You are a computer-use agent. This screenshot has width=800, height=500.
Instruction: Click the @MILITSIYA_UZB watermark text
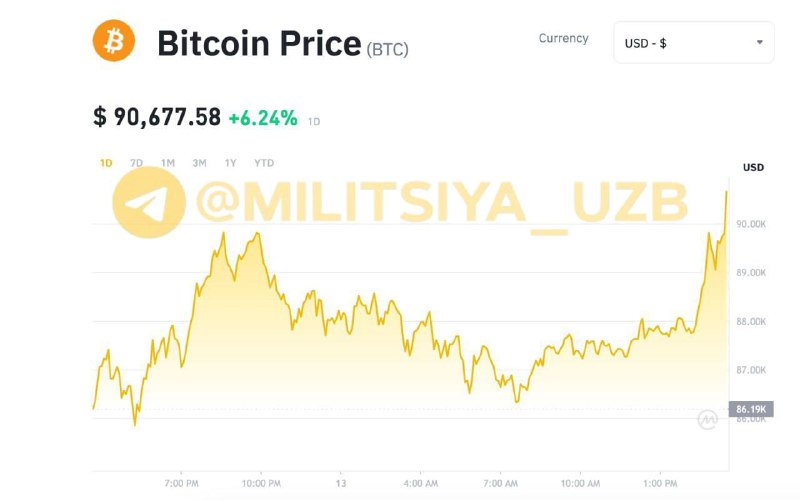(442, 203)
